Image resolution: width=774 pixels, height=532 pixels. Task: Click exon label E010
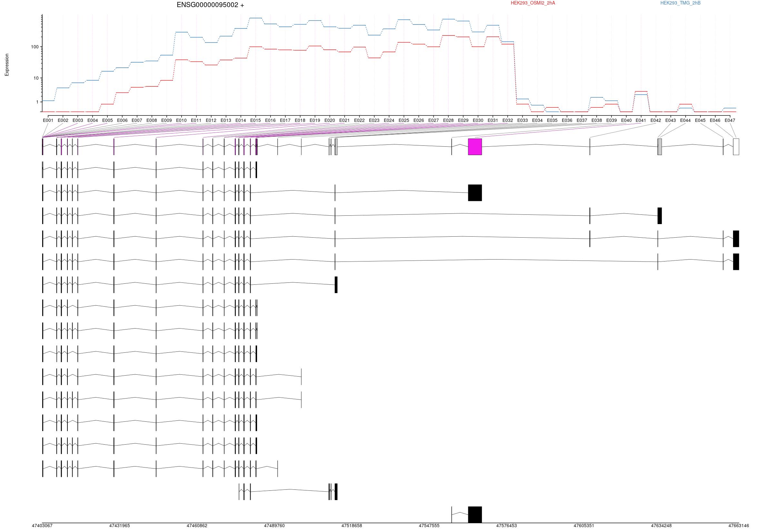point(181,120)
